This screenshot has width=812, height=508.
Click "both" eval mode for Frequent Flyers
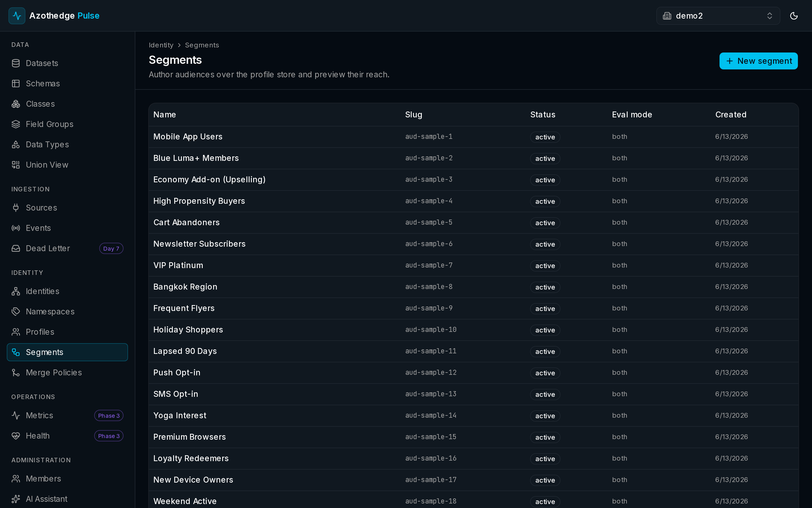tap(619, 308)
